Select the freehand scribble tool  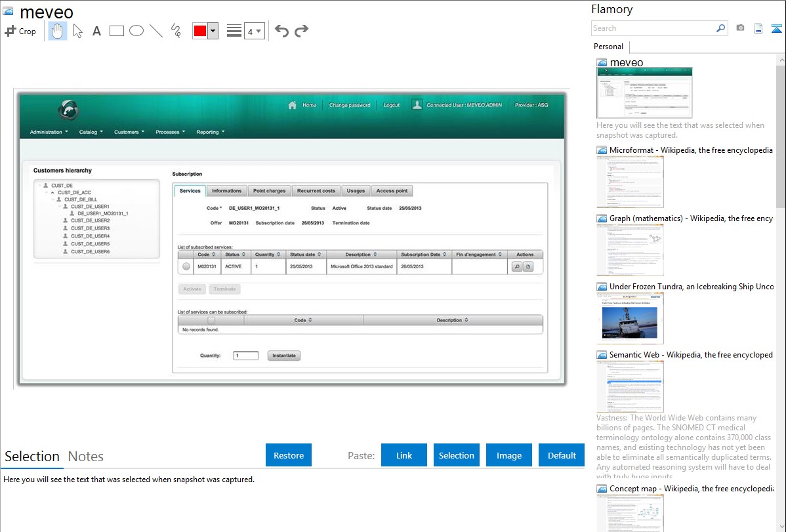(x=176, y=31)
